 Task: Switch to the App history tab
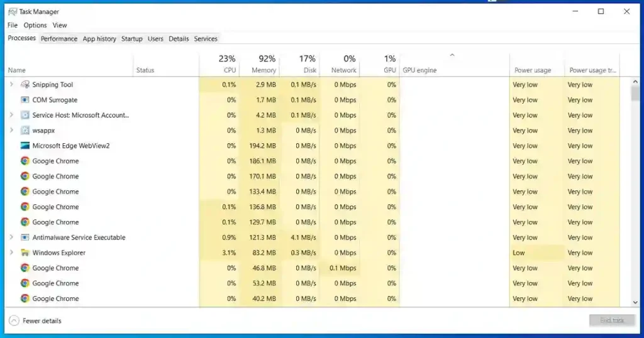tap(99, 38)
